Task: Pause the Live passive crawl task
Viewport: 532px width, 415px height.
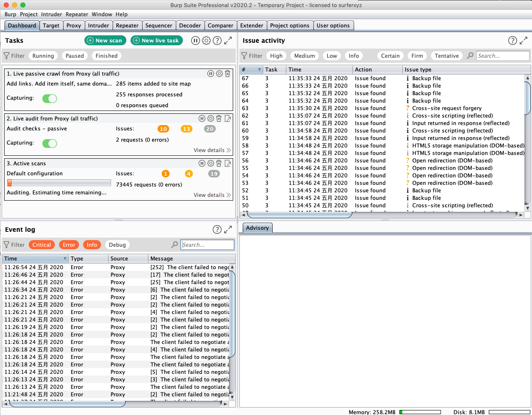Action: (x=211, y=74)
